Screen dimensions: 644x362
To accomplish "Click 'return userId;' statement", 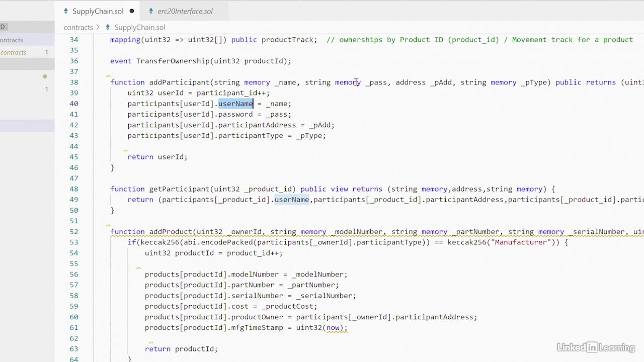I will pos(157,157).
